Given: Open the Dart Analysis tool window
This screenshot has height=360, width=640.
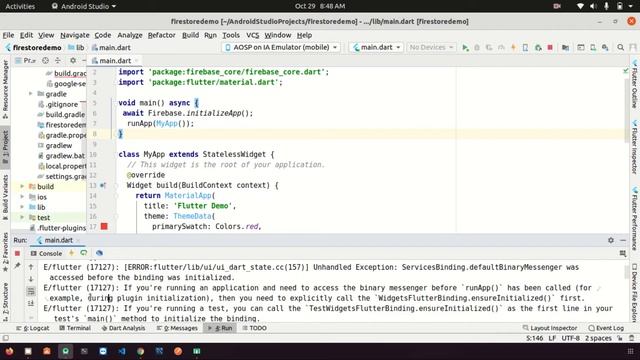Looking at the screenshot, I should pos(123,328).
